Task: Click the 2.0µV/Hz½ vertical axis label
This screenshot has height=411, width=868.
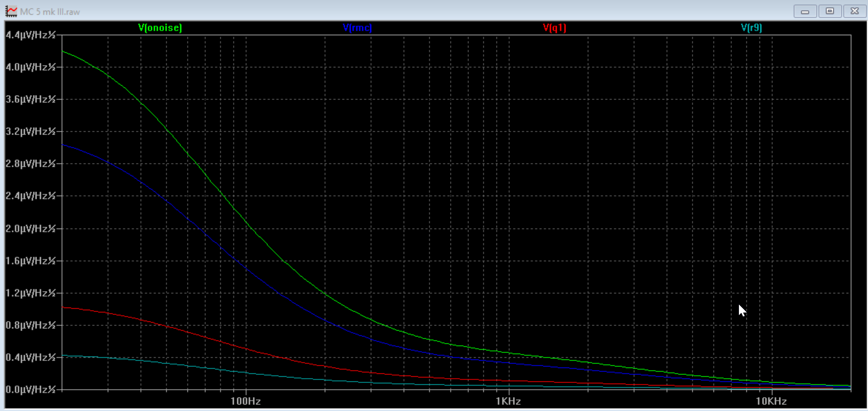Action: pos(31,229)
